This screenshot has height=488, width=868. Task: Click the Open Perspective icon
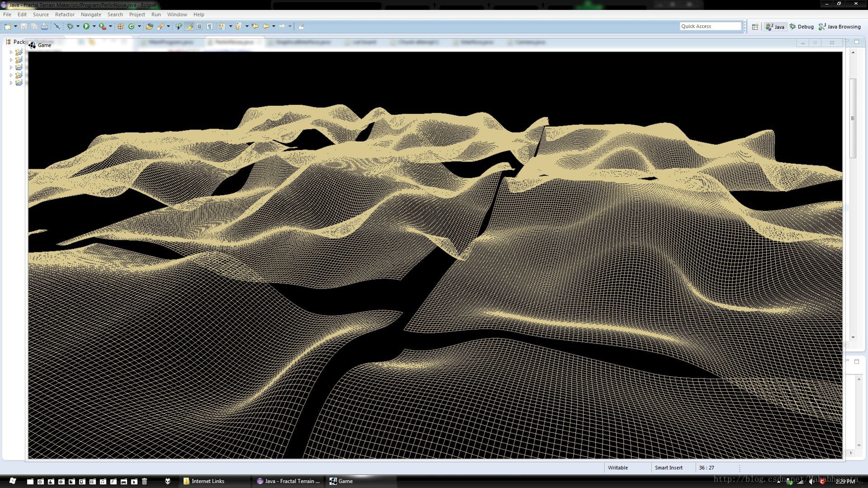[x=755, y=27]
